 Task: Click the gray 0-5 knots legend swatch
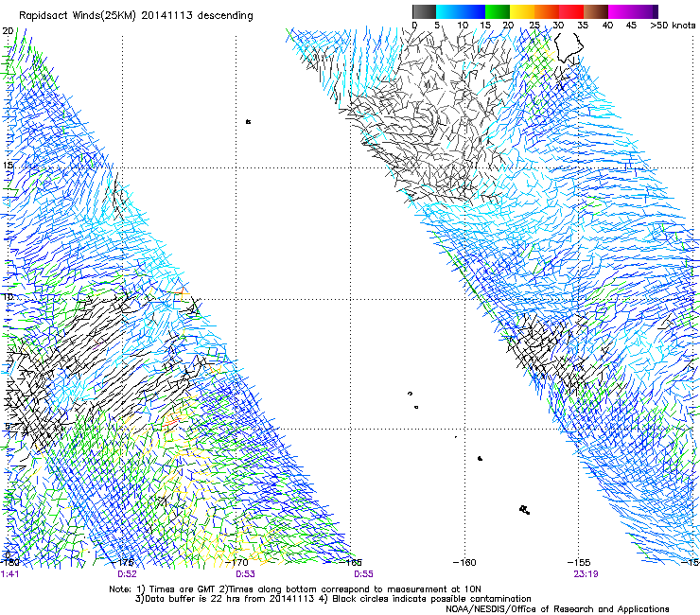tap(424, 11)
